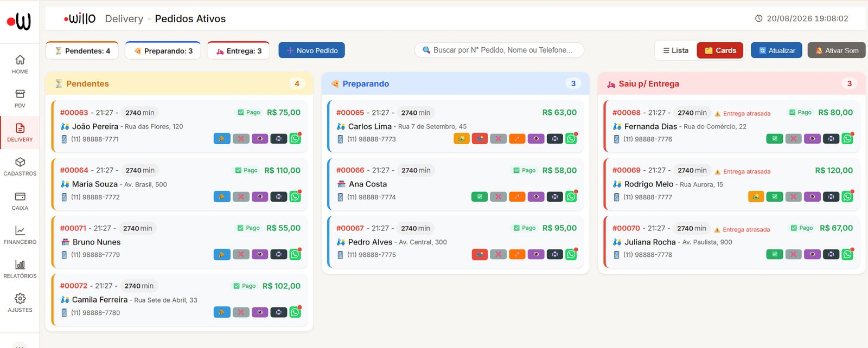The width and height of the screenshot is (868, 348).
Task: Cancel Bruno Nunes order #00071
Action: [241, 254]
